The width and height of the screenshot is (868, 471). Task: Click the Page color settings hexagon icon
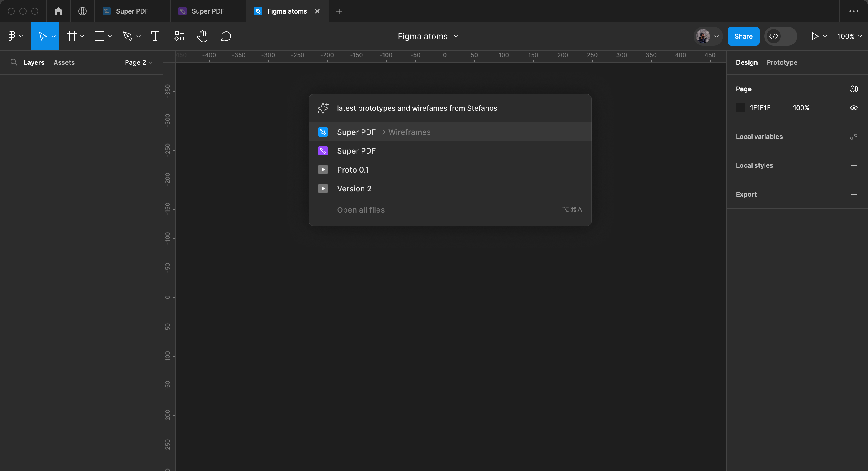coord(854,89)
